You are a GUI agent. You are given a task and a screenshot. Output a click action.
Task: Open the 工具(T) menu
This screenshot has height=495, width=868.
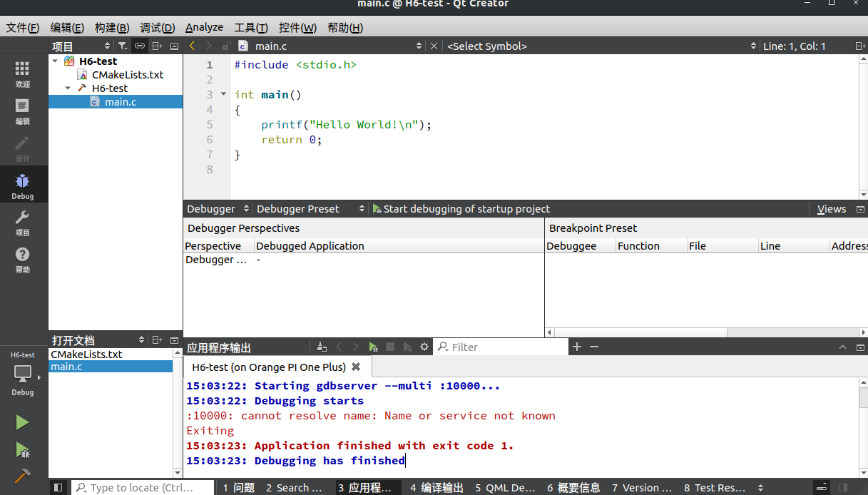[x=251, y=28]
